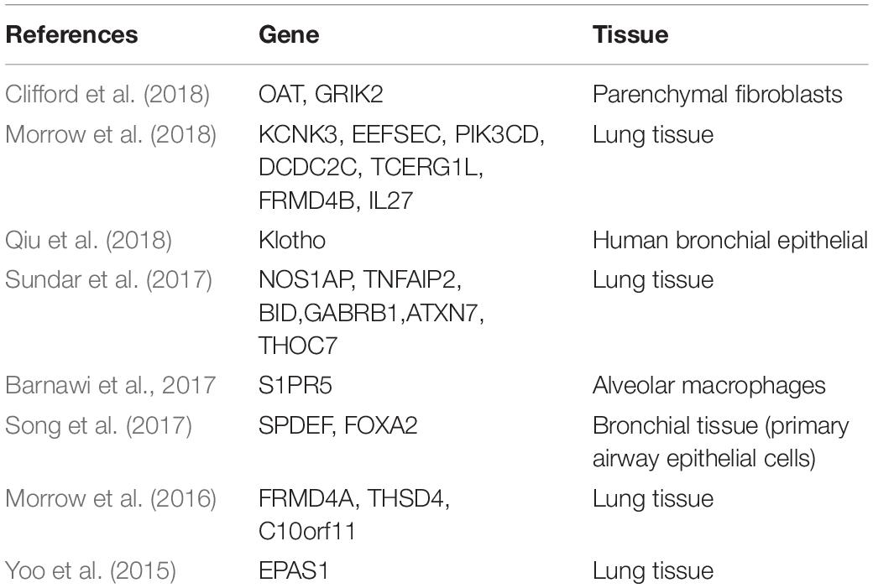Viewport: 873px width, 588px height.
Task: Open the Morrow et al. (2016) reference
Action: (x=111, y=498)
